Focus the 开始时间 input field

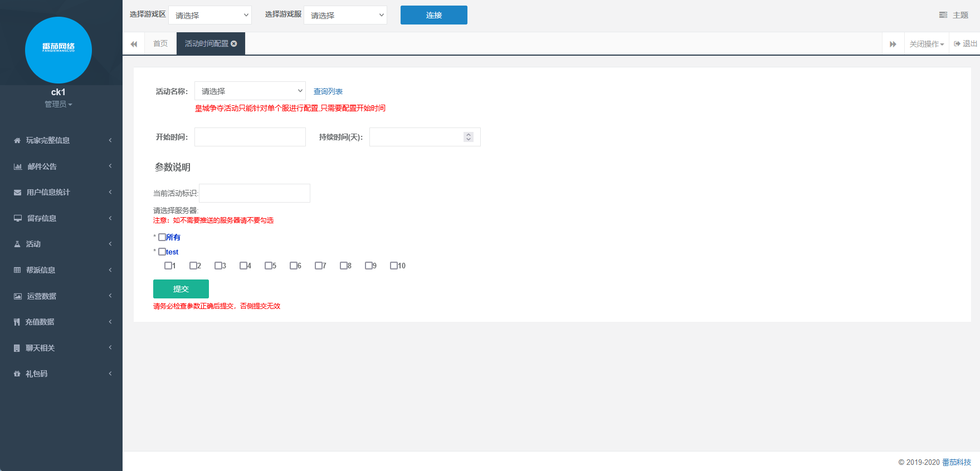coord(250,137)
